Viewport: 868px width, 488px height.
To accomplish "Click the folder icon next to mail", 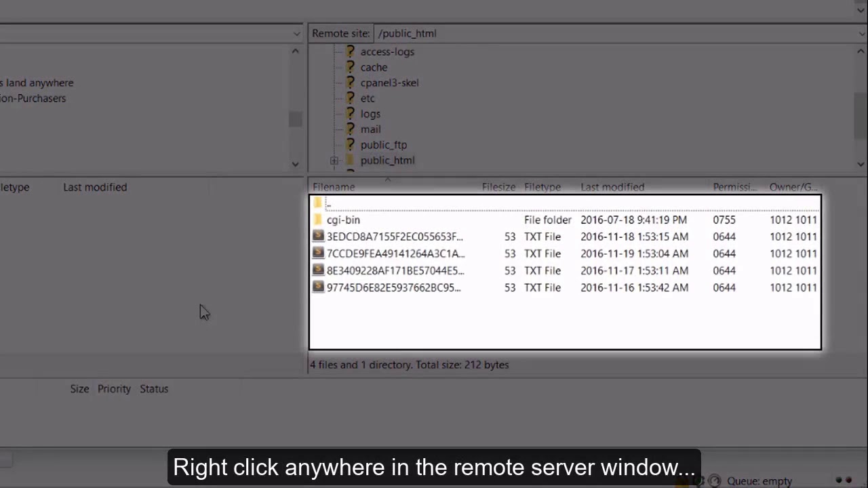I will click(x=350, y=129).
